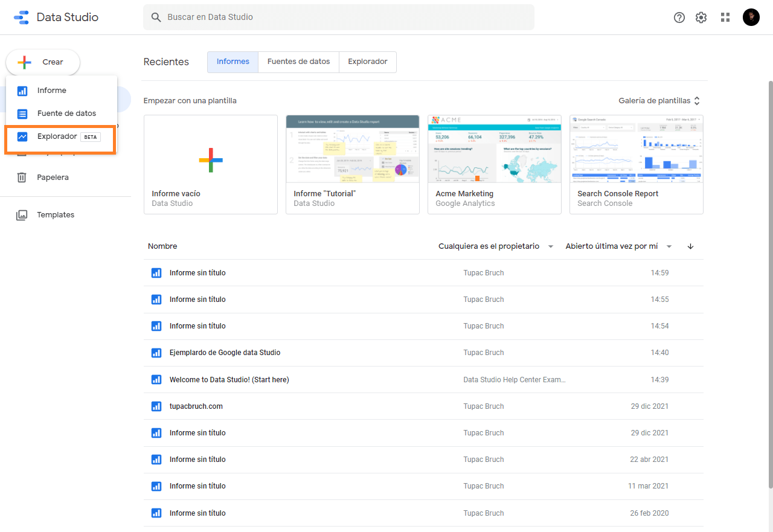Click report icon for Informe sin título opened 14:59

tap(156, 273)
